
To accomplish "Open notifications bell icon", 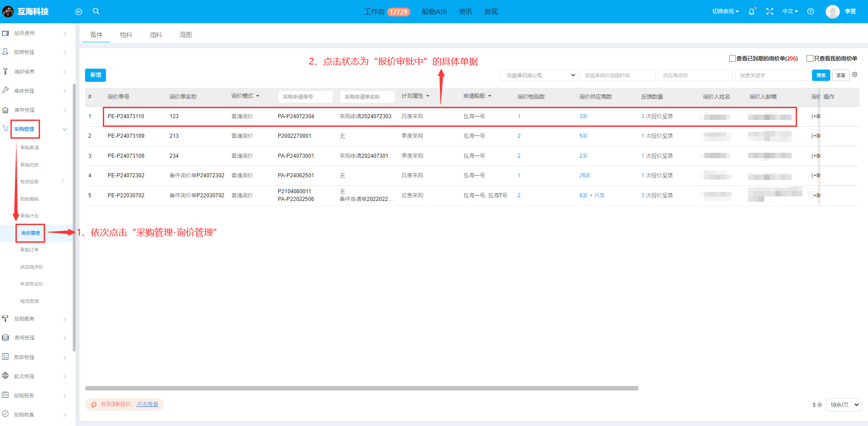I will (x=752, y=11).
